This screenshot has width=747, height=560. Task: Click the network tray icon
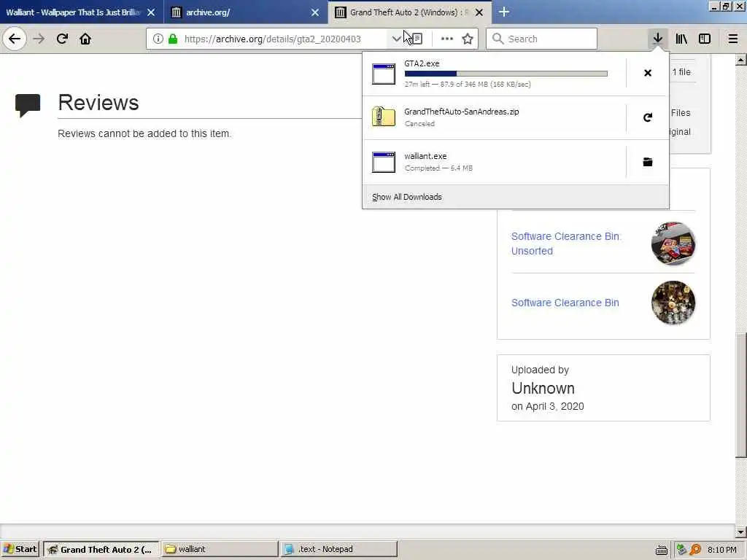[682, 550]
